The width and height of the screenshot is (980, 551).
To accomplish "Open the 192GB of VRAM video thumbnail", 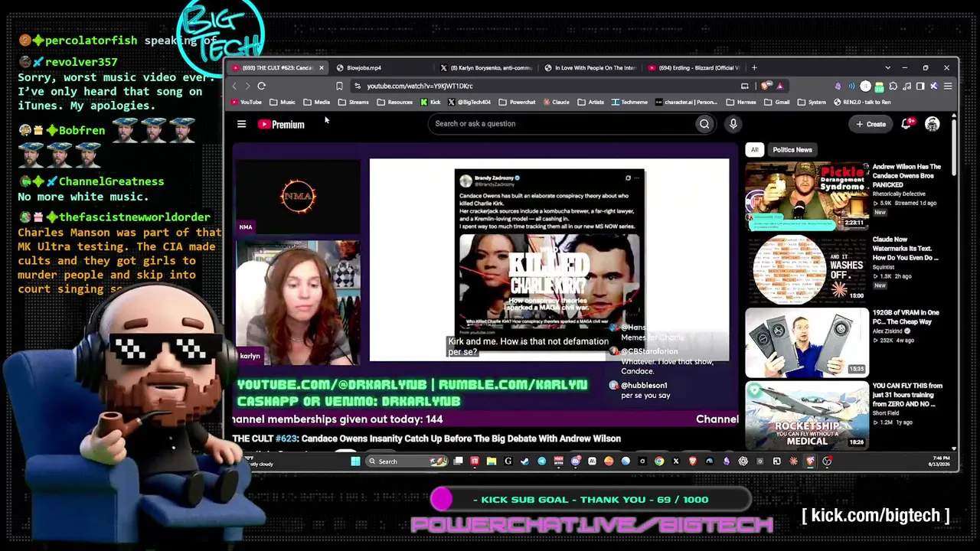I will coord(807,343).
